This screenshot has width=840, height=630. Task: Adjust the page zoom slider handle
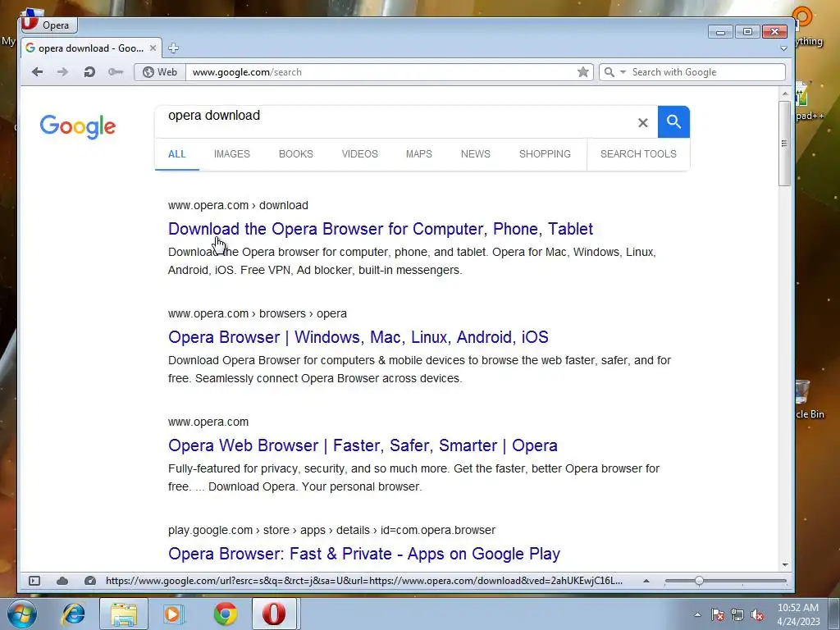coord(699,581)
